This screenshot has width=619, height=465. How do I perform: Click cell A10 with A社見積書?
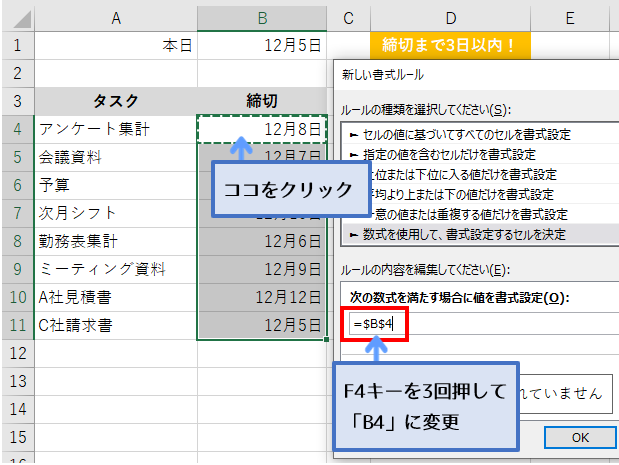click(x=116, y=297)
